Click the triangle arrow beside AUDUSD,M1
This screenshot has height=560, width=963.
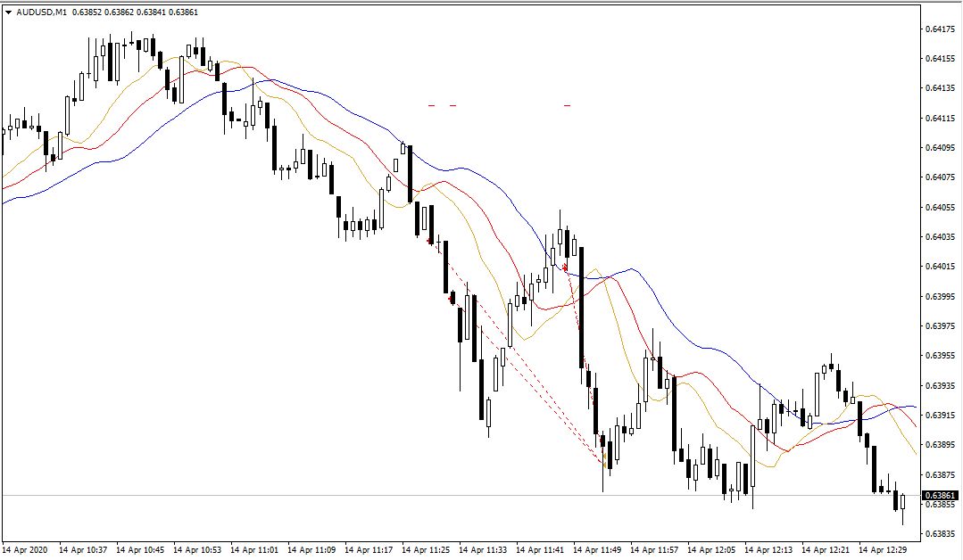pos(9,12)
